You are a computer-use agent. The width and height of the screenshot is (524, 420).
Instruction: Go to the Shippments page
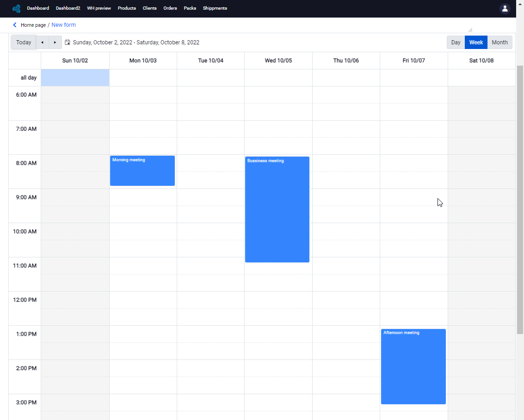coord(215,8)
